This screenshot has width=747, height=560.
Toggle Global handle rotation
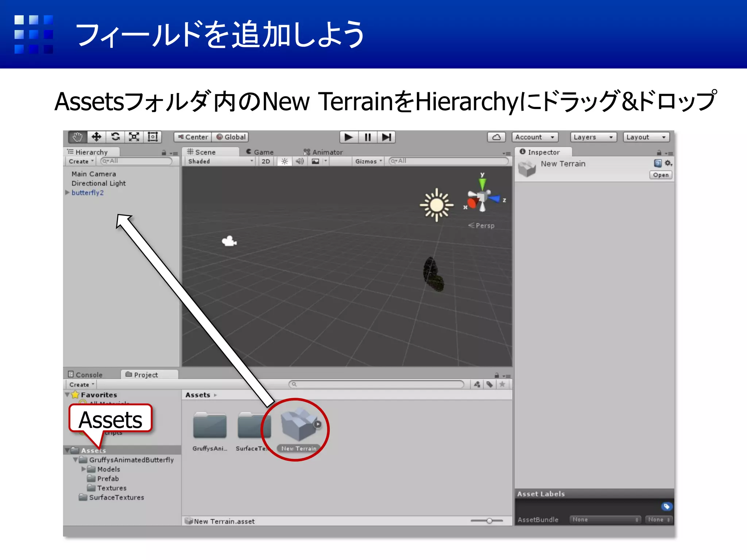point(231,137)
